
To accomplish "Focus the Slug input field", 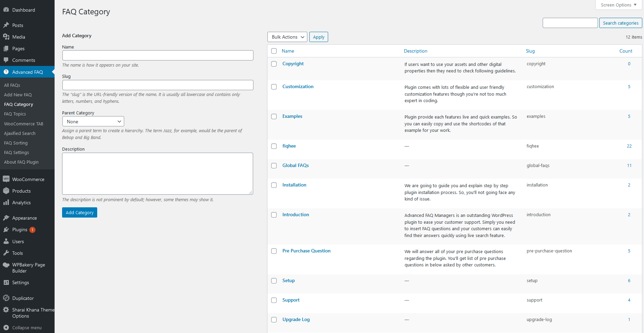I will tap(158, 85).
